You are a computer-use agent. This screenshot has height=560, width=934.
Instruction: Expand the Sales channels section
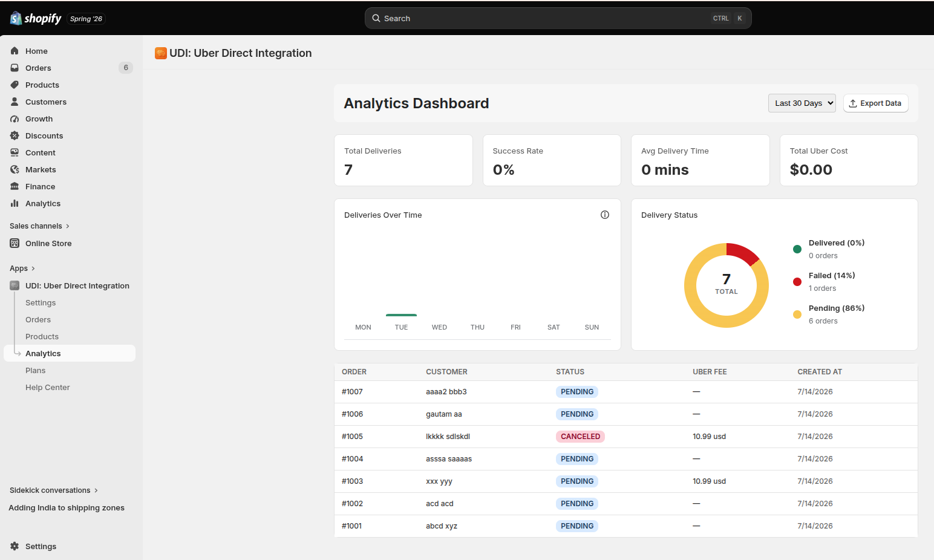(x=40, y=226)
